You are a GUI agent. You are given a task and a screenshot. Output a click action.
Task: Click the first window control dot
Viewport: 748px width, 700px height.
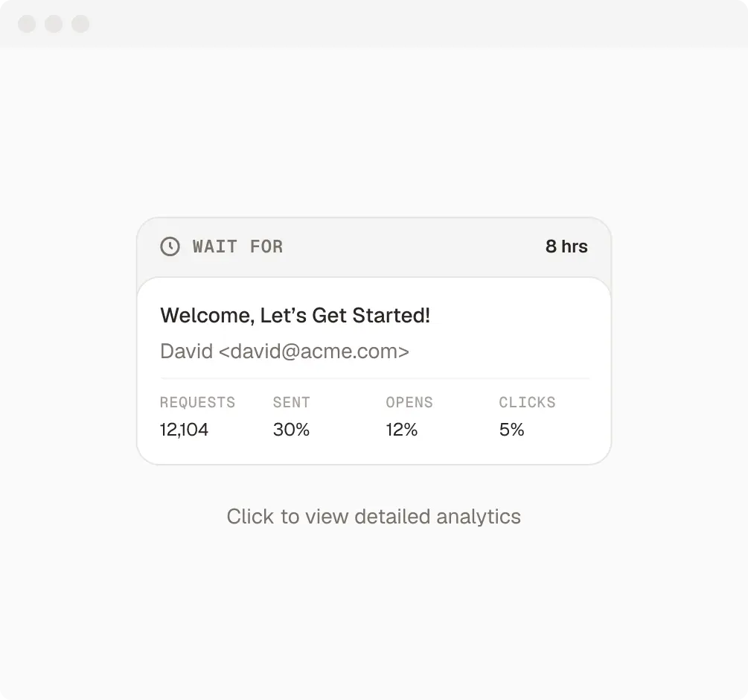pyautogui.click(x=27, y=24)
